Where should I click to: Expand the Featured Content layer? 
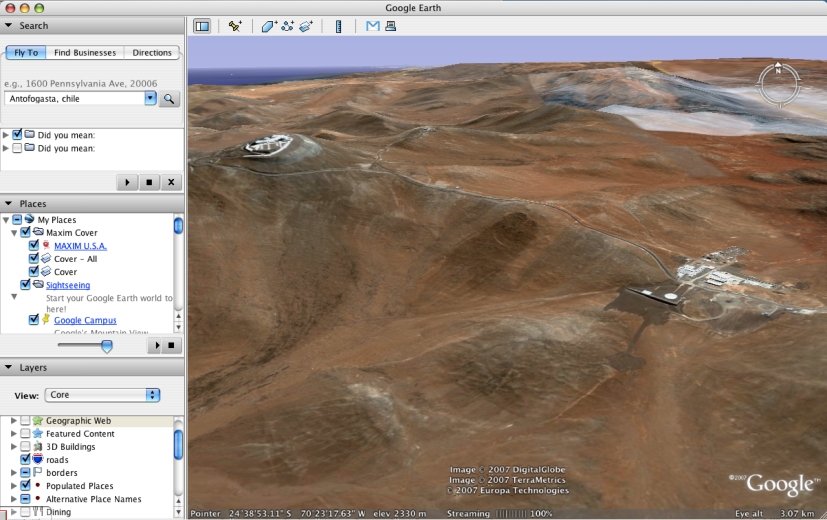coord(14,434)
